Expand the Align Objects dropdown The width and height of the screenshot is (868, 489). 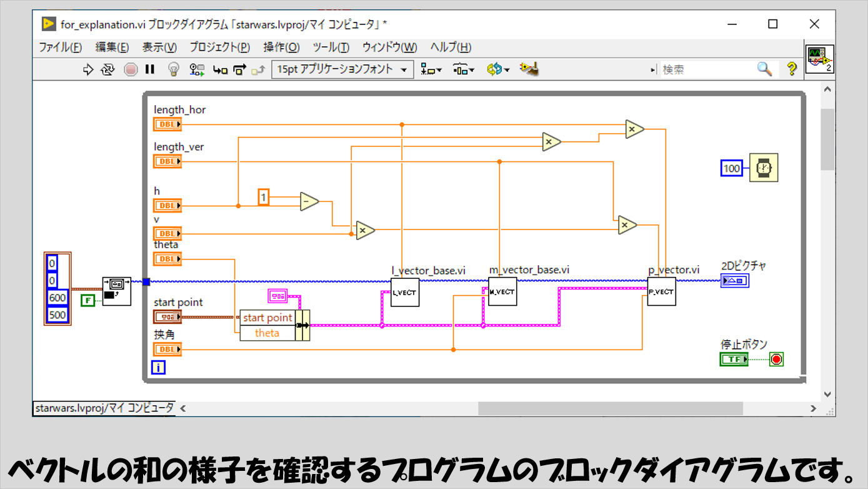click(431, 70)
